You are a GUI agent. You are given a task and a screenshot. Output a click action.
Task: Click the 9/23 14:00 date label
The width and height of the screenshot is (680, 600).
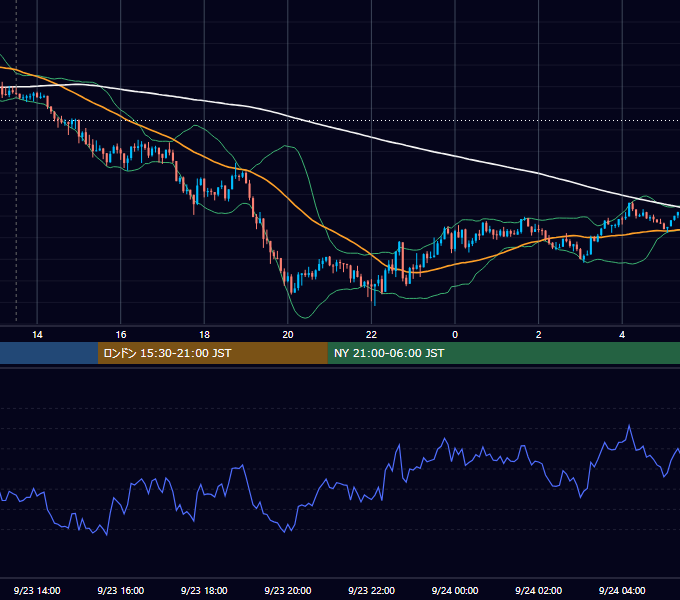(37, 590)
